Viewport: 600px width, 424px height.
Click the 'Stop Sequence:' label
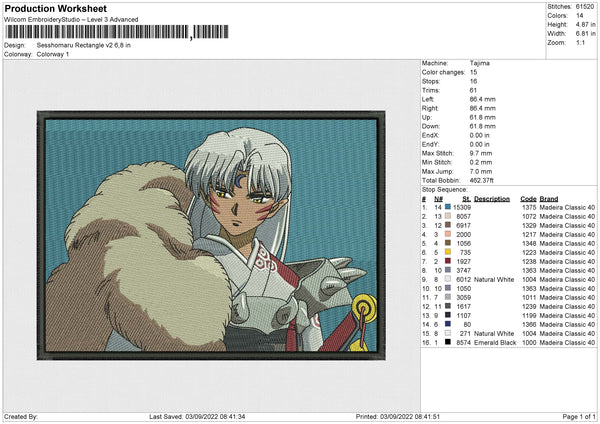pyautogui.click(x=445, y=190)
